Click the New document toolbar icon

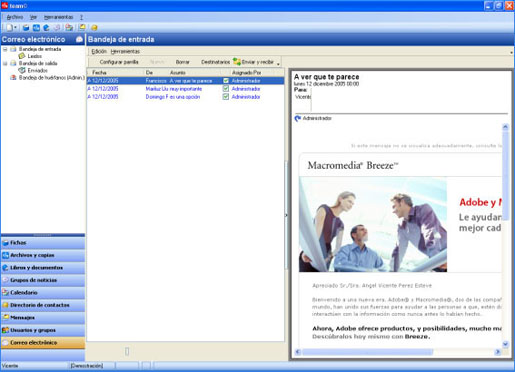(x=10, y=28)
